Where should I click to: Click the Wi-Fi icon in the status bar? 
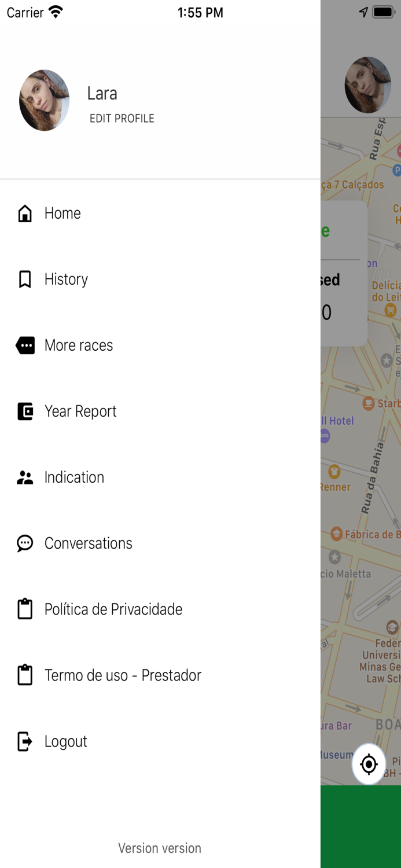(53, 12)
